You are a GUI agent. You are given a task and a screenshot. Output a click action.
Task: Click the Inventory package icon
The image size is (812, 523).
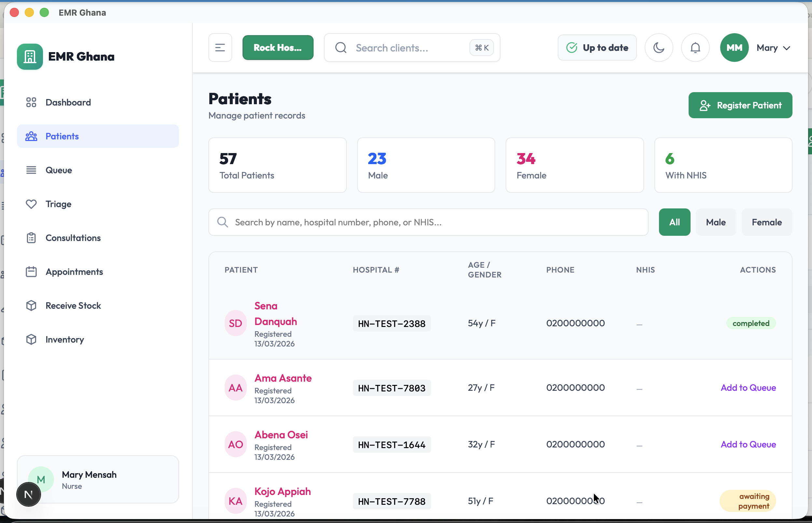[x=31, y=339]
